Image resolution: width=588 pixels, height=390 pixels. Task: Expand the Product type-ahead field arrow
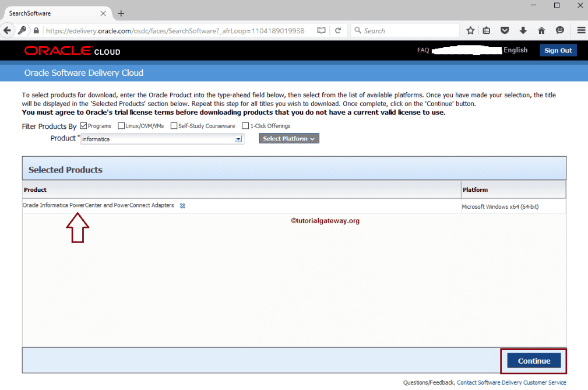238,139
